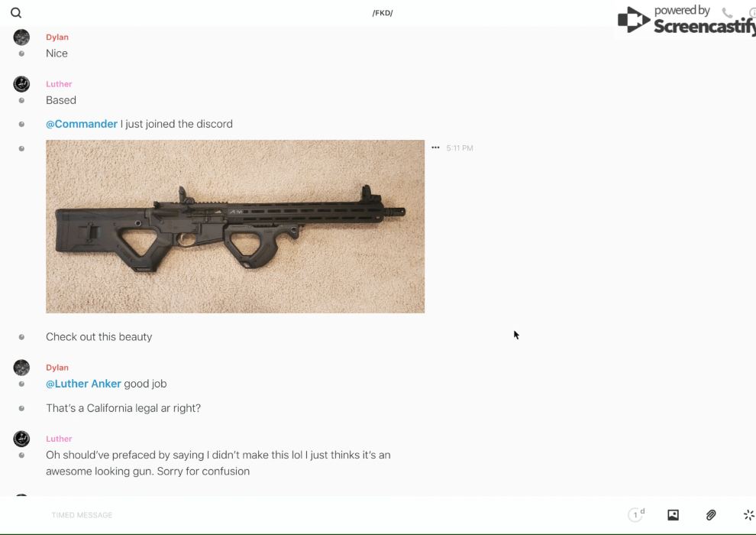Click Luther's avatar by the 'Sorry for confusion' message
This screenshot has width=756, height=535.
21,439
